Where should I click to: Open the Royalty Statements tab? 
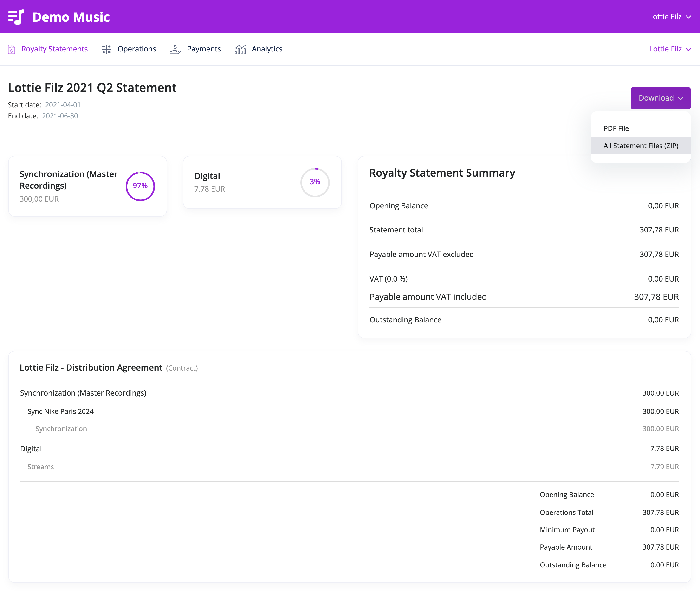48,49
